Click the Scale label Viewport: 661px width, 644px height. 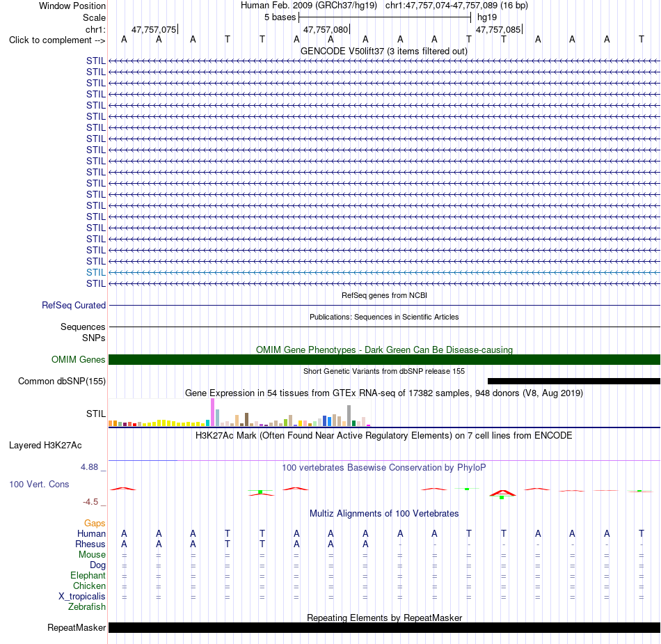[94, 17]
